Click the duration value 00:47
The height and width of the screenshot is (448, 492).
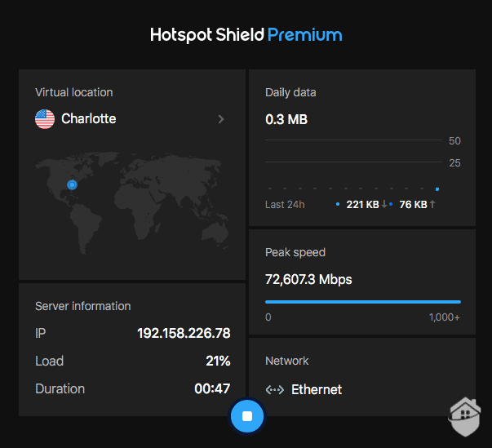click(x=212, y=388)
